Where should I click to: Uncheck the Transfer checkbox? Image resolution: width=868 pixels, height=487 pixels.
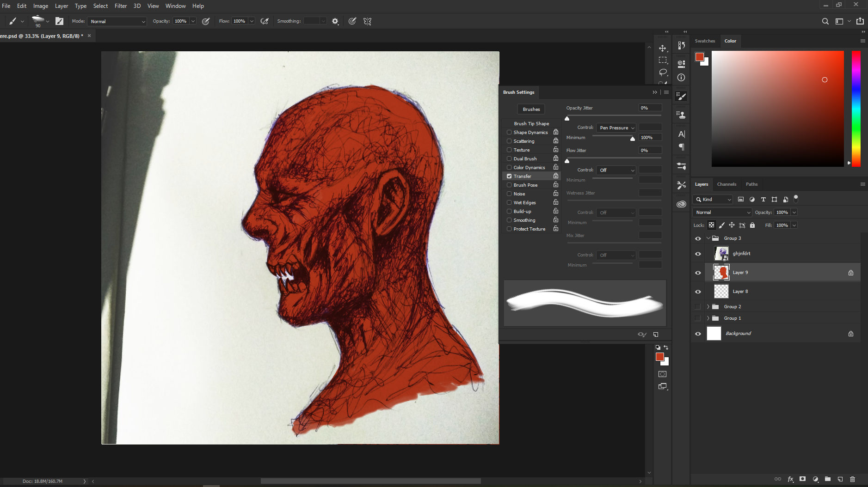(x=509, y=176)
